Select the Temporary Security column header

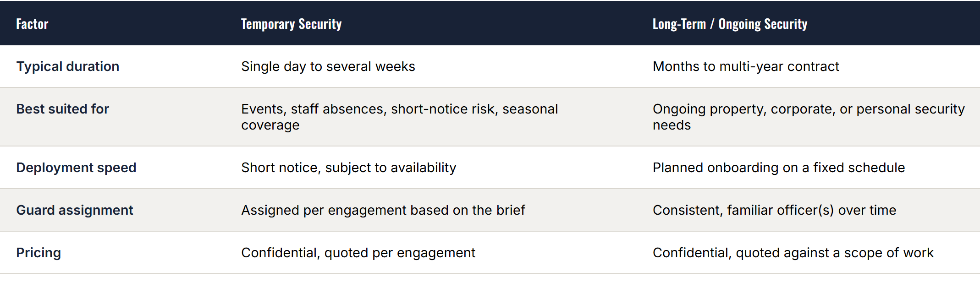292,24
